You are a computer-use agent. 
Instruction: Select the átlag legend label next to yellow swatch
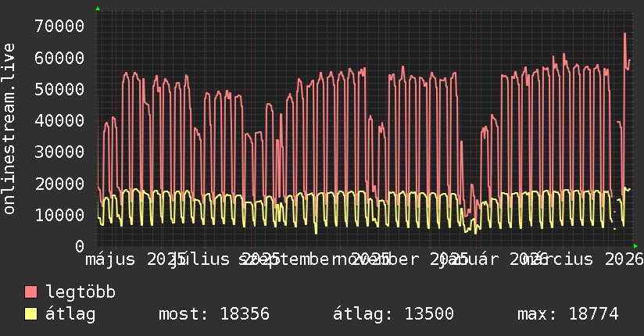pos(70,314)
